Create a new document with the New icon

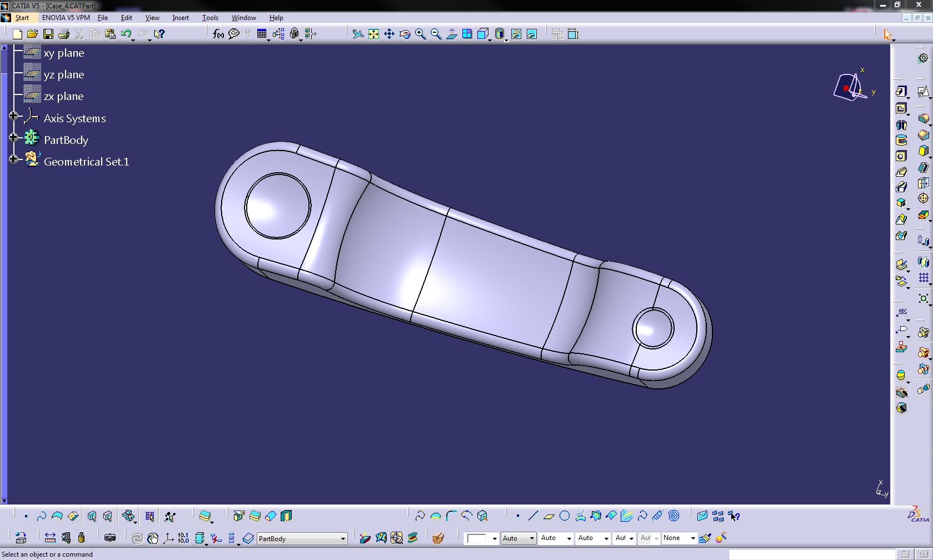coord(17,34)
